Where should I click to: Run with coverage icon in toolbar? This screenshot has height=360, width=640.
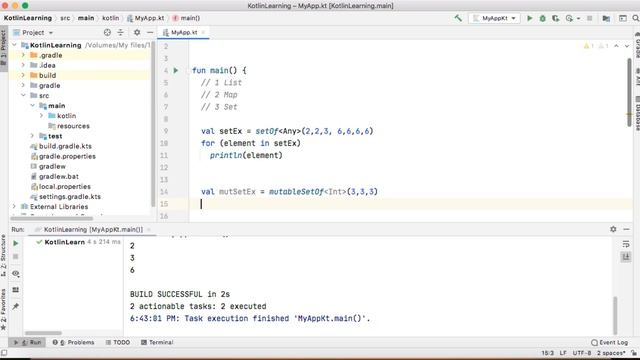click(556, 18)
